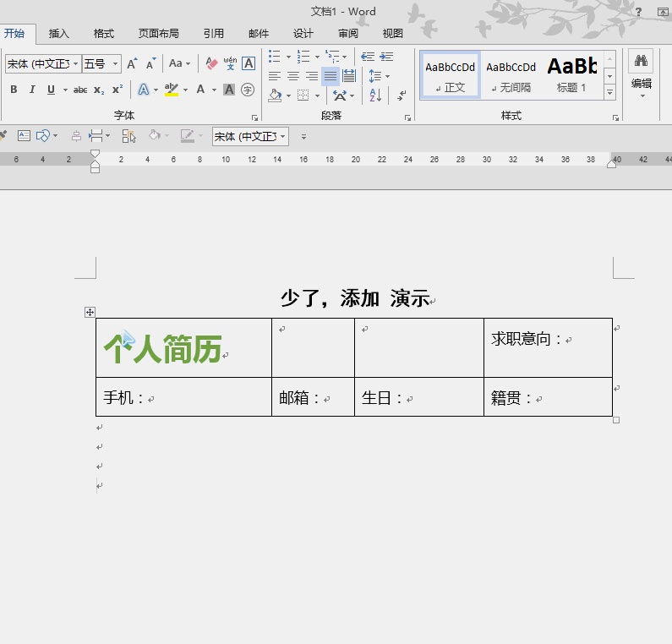Click the Numbering list icon

click(x=303, y=57)
